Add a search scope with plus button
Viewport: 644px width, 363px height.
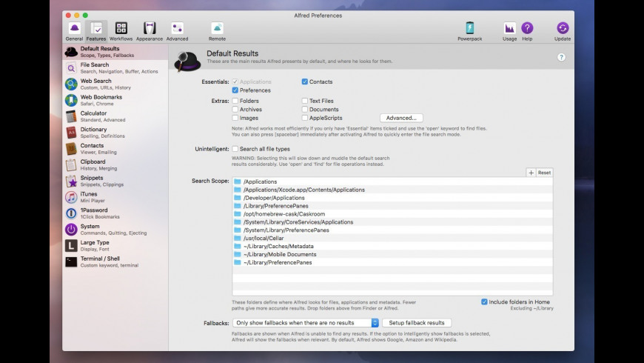pos(531,173)
